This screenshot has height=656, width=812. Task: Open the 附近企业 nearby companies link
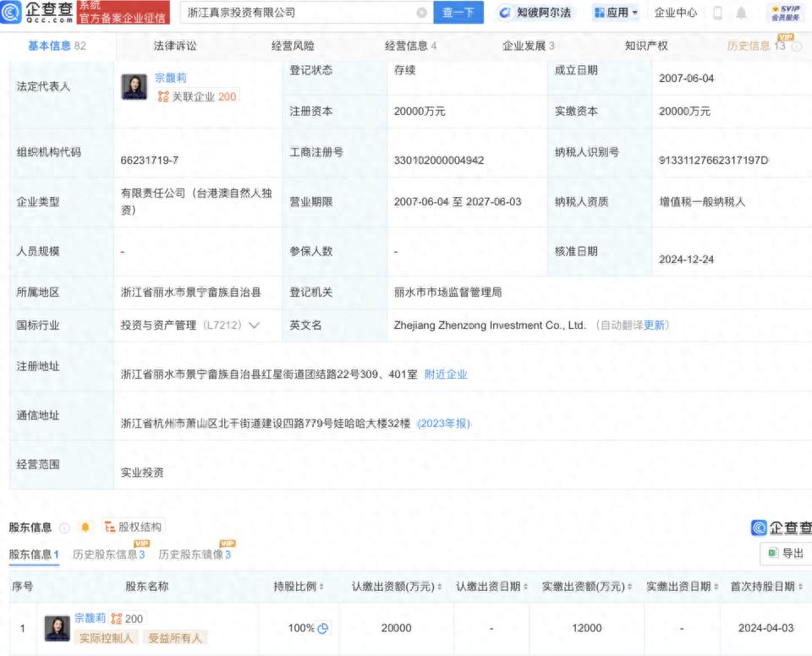coord(446,374)
